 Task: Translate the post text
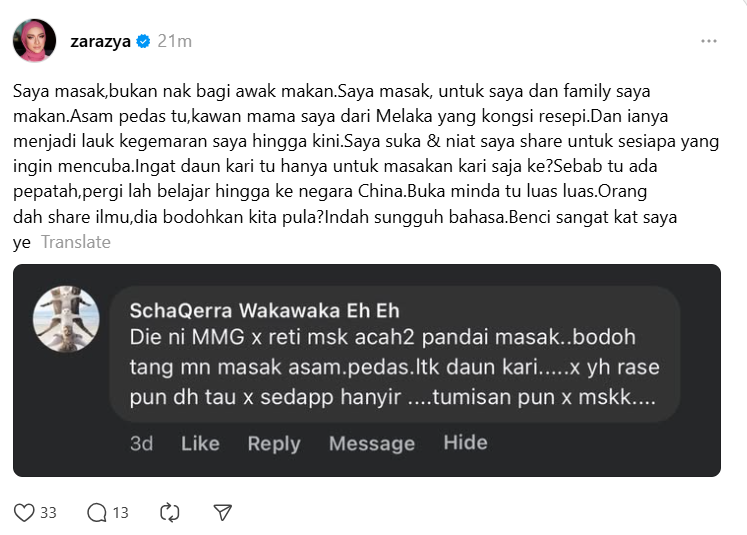76,242
